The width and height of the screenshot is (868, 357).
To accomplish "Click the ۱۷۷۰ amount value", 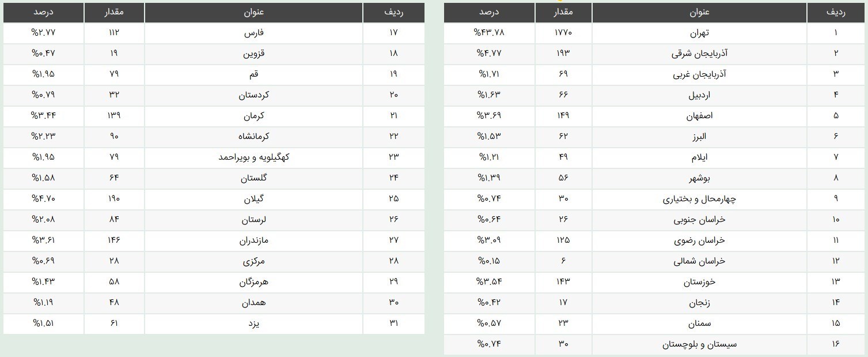I will [563, 32].
